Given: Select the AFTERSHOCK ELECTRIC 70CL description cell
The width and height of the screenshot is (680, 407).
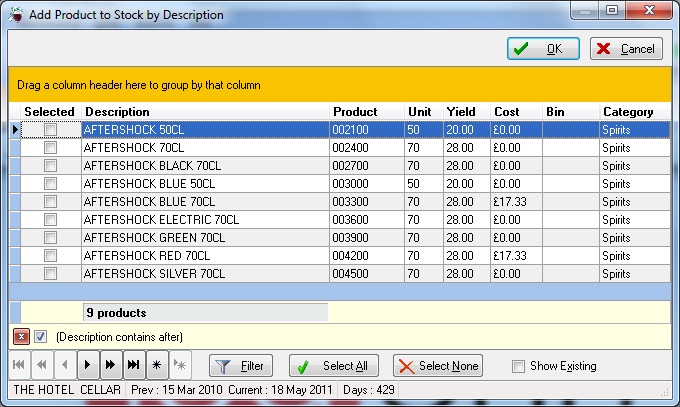Looking at the screenshot, I should (x=206, y=220).
